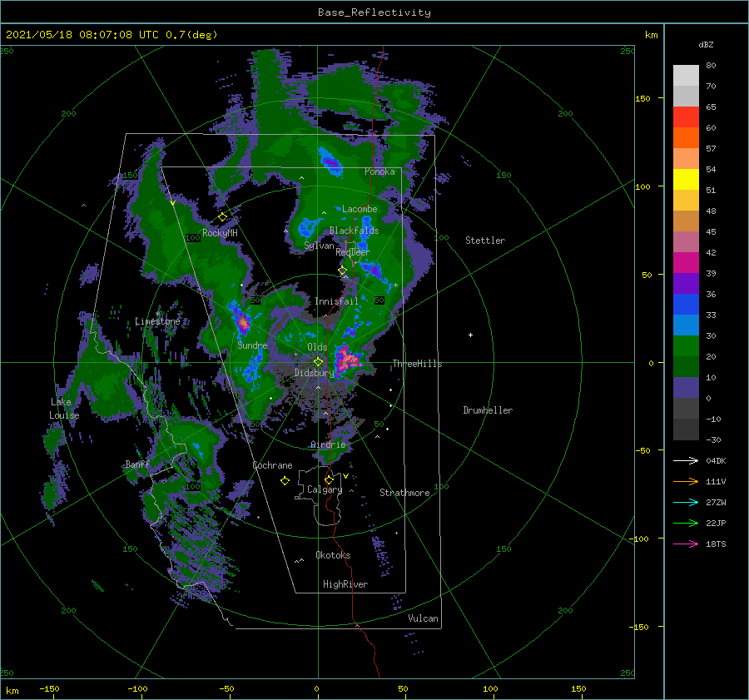
Task: Pick the red swatch below 65 dBZ
Action: [x=686, y=117]
